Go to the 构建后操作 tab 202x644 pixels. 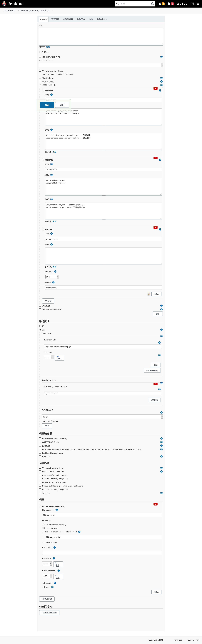tap(102, 19)
